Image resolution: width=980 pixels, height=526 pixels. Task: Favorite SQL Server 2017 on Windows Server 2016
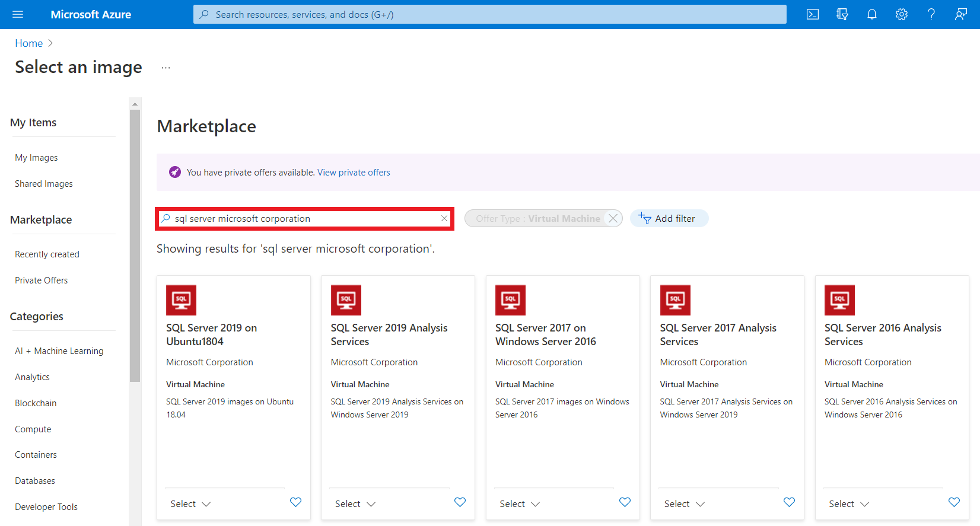tap(625, 502)
